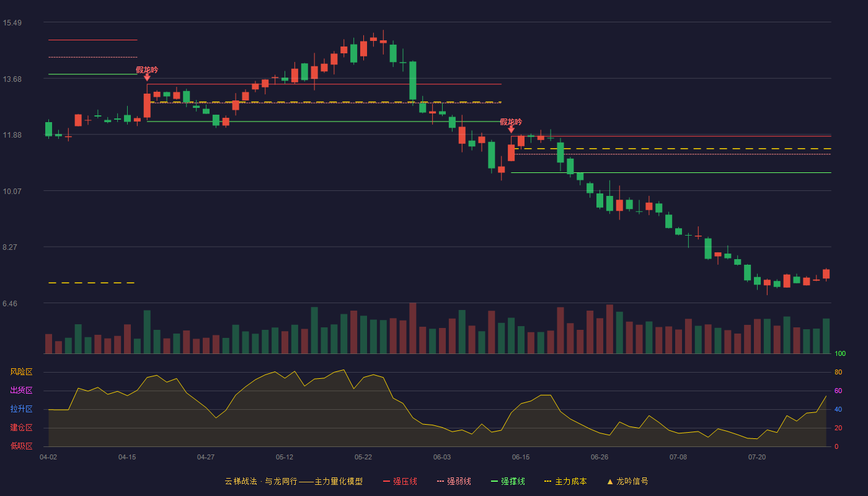The image size is (868, 496).
Task: Click the 06-03 date label
Action: pos(442,457)
